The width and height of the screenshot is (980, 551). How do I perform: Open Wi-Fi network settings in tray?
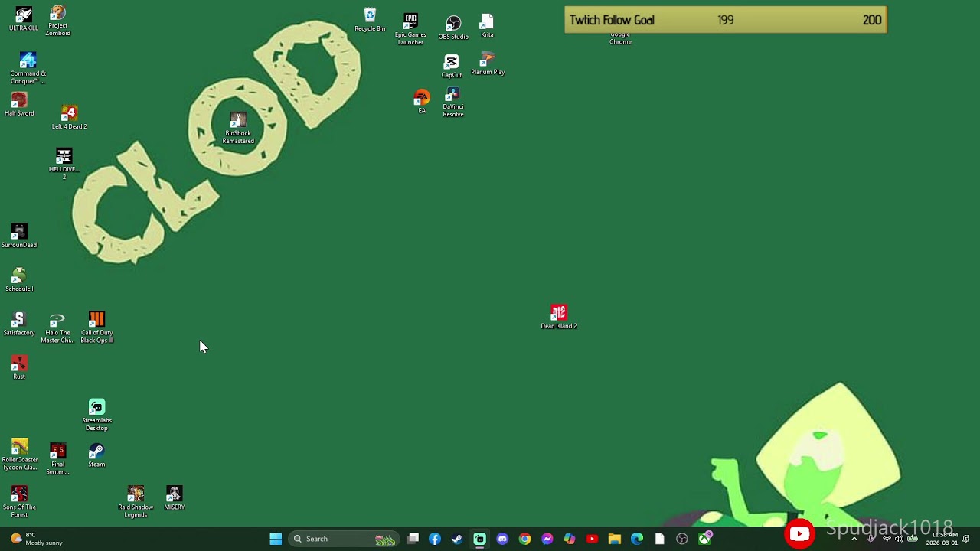tap(887, 539)
